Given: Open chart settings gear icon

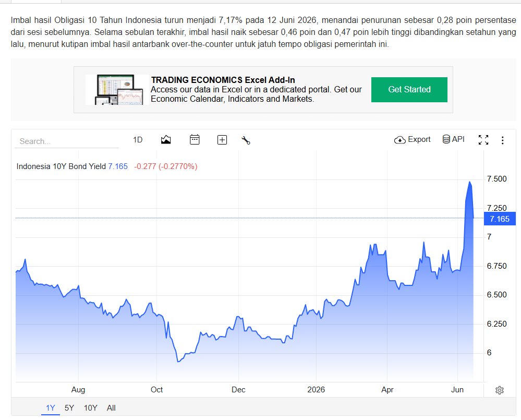Looking at the screenshot, I should [500, 390].
